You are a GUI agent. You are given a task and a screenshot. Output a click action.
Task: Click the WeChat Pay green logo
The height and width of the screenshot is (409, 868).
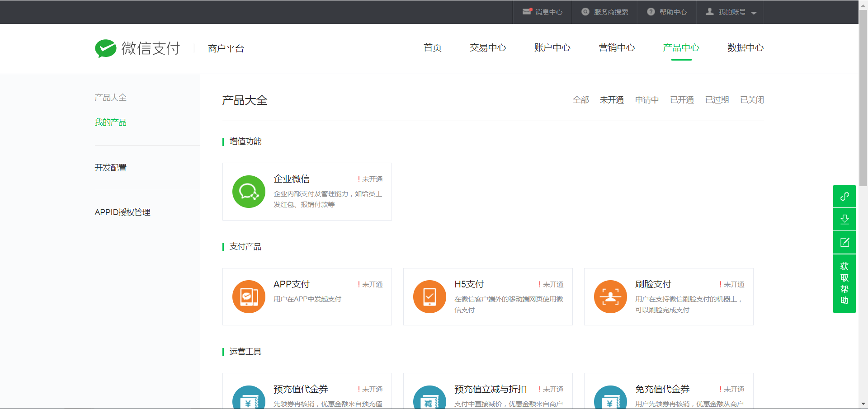tap(106, 48)
